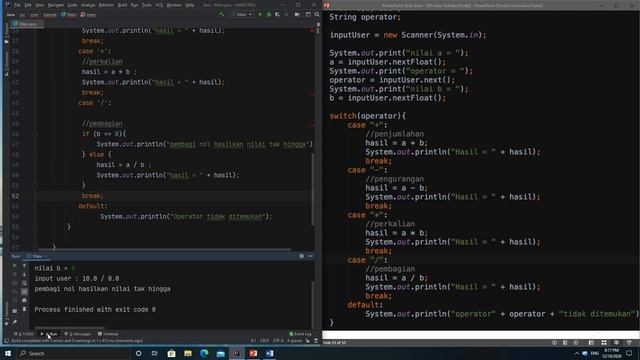Click the print icon in Run console
The image size is (640, 360).
24,300
